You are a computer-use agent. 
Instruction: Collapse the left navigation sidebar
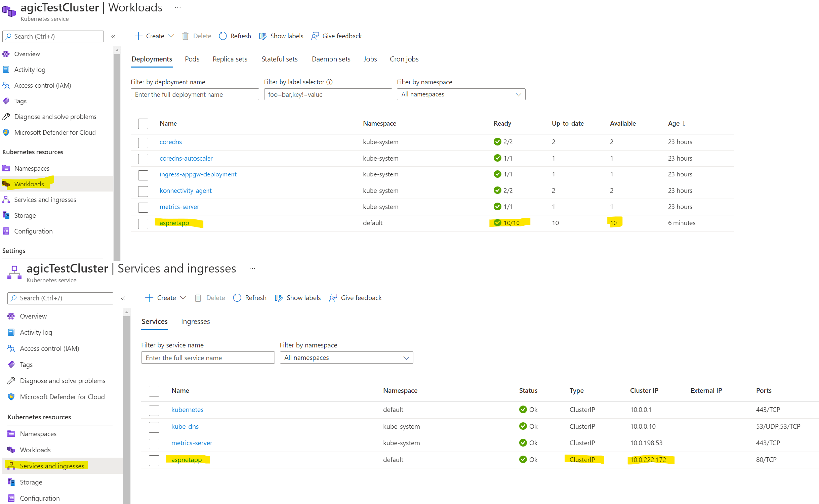(x=113, y=36)
